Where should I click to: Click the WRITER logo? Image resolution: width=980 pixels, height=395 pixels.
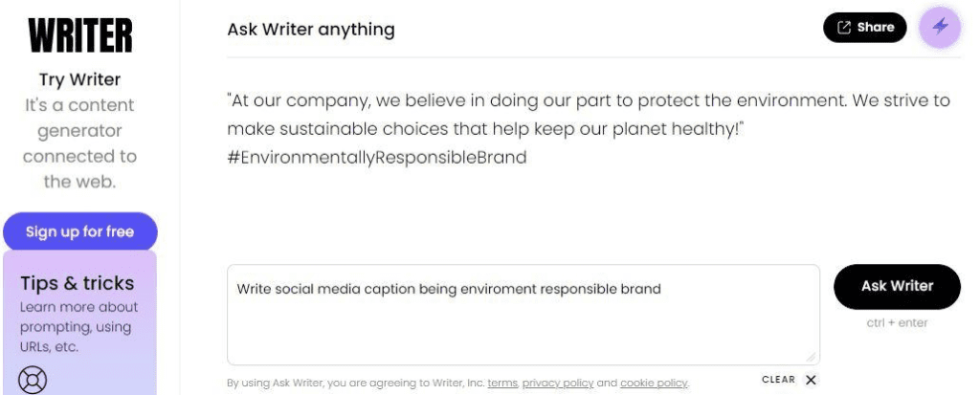click(80, 35)
